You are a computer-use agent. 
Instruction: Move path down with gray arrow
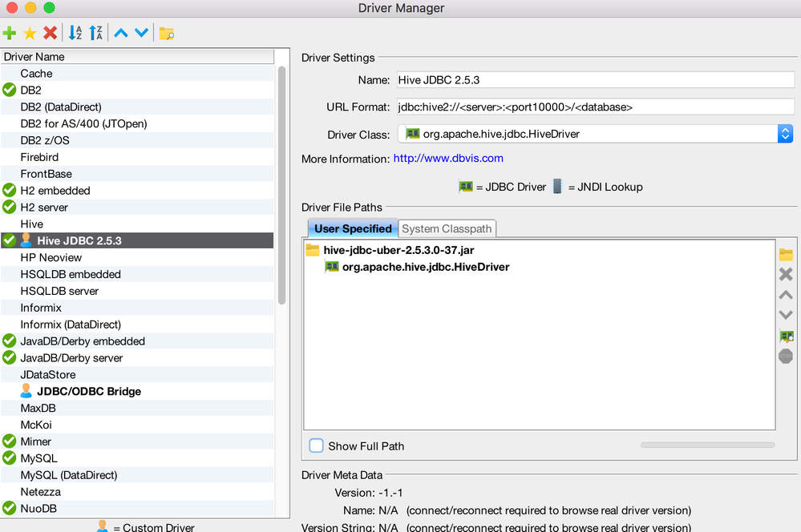(x=786, y=315)
